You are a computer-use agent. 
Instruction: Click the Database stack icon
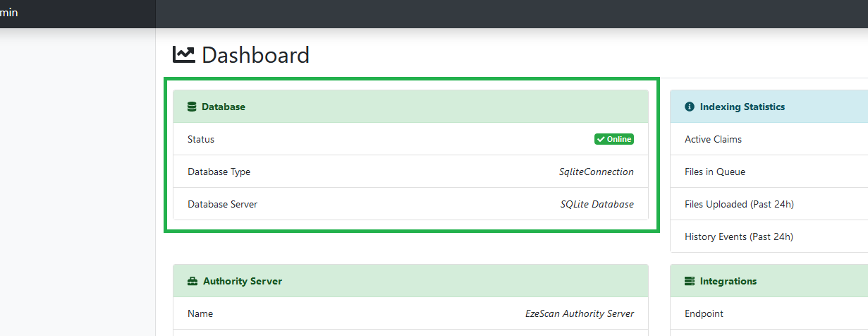tap(192, 107)
